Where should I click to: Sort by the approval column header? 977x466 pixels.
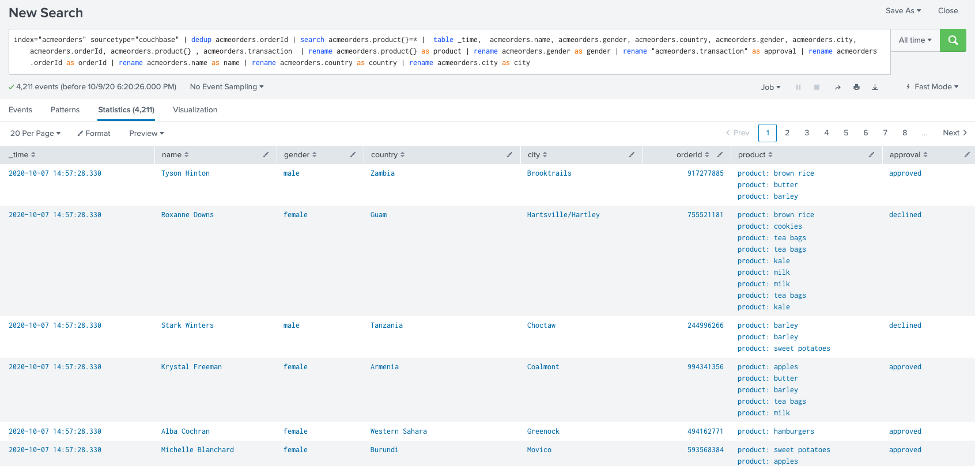click(x=908, y=155)
